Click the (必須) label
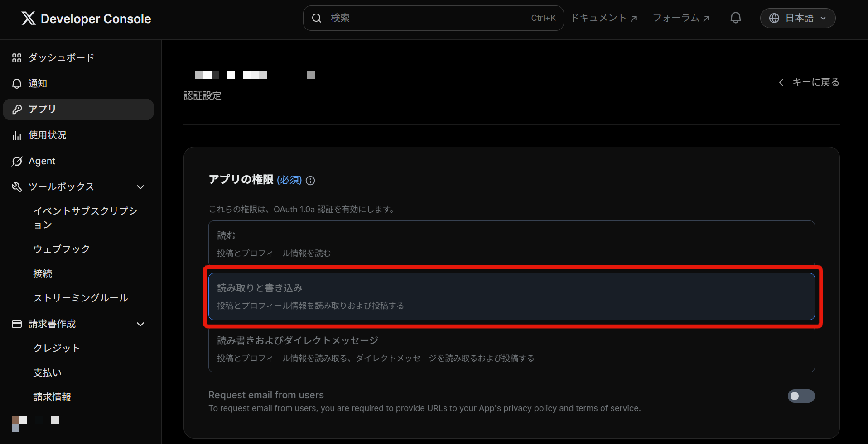Image resolution: width=868 pixels, height=444 pixels. [x=289, y=180]
